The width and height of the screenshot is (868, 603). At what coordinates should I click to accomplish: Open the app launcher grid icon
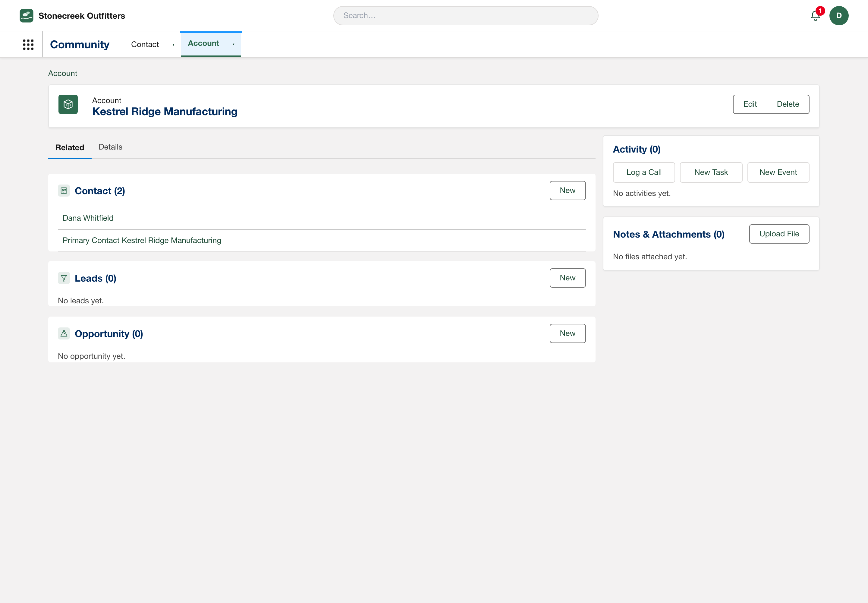[x=28, y=45]
